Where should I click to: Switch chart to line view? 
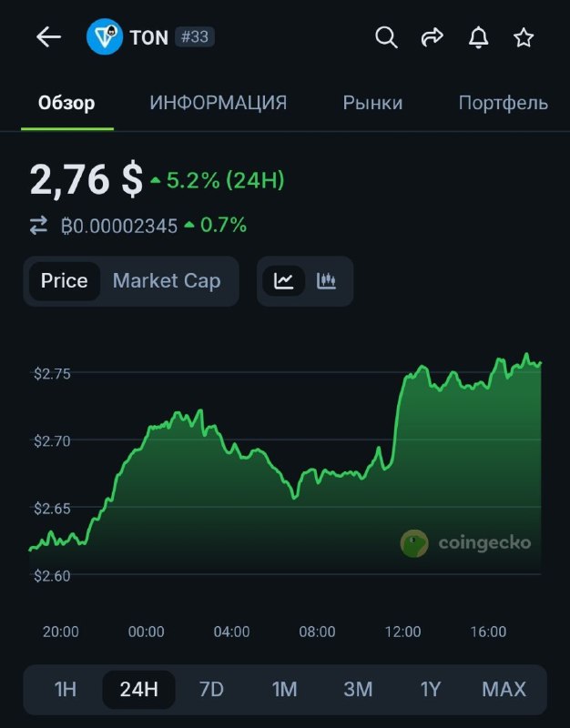(x=283, y=281)
